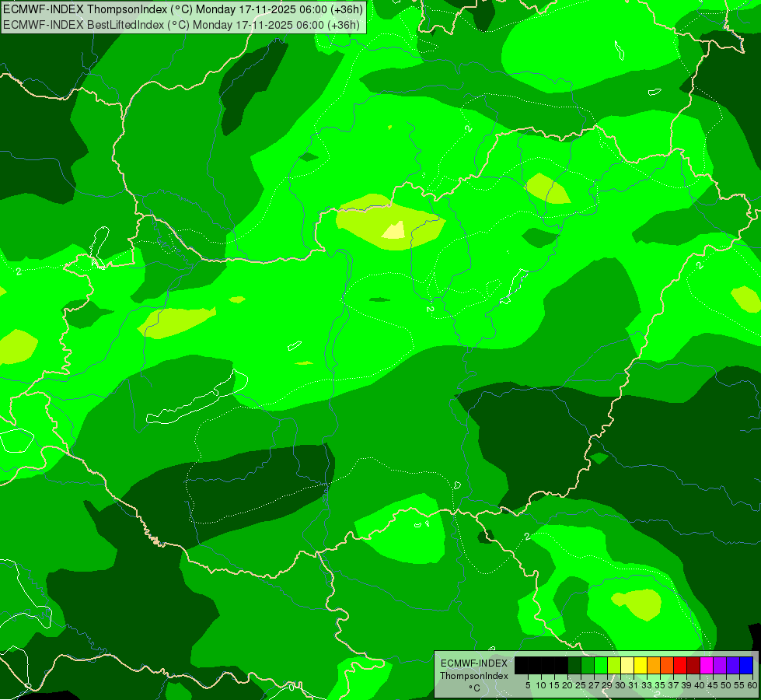Click the yellow-green 29-30 legend swatch
761x700 pixels.
point(613,666)
